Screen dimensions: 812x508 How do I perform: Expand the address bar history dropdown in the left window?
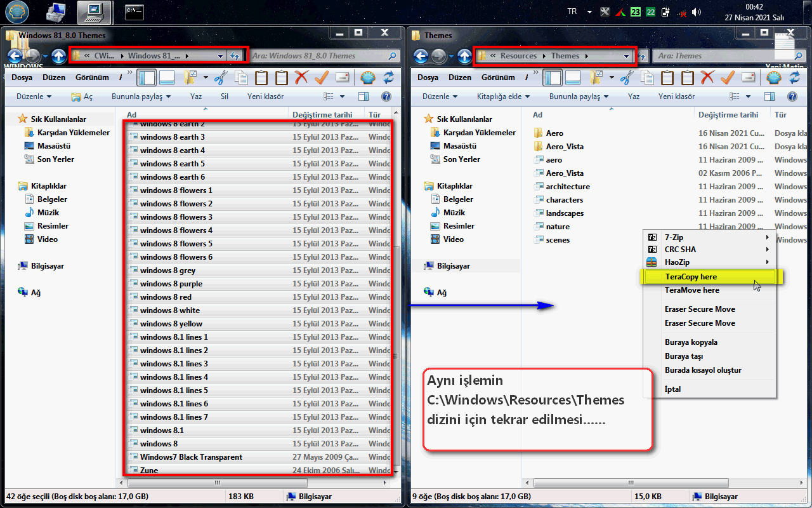click(220, 56)
